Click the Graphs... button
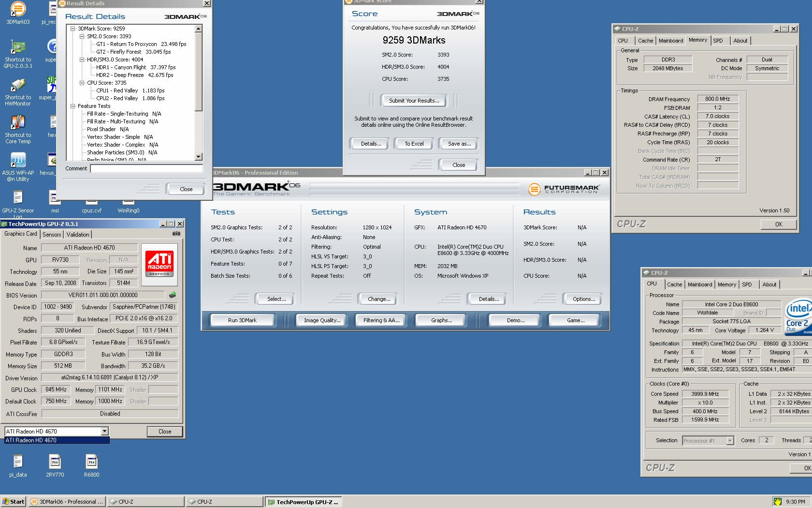 coord(442,320)
